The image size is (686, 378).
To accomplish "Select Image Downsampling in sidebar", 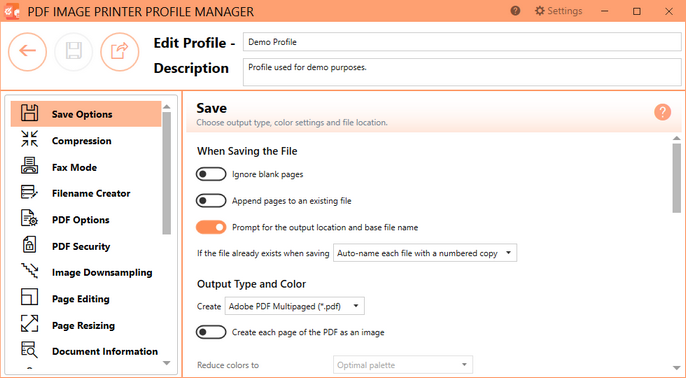I will click(86, 272).
